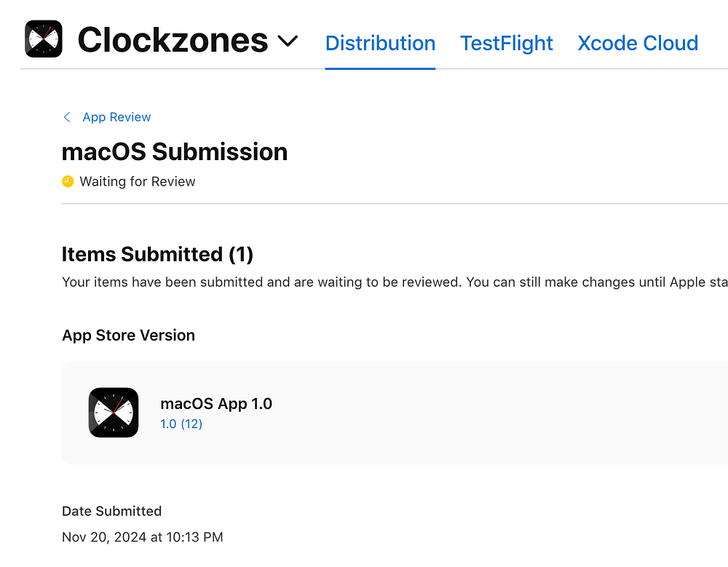Go to the Xcode Cloud tab
This screenshot has height=567, width=728.
(x=638, y=44)
